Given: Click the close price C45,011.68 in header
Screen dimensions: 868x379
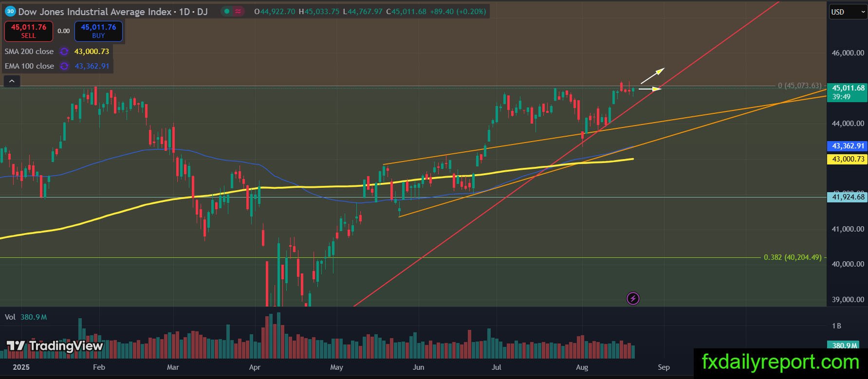Looking at the screenshot, I should click(406, 12).
